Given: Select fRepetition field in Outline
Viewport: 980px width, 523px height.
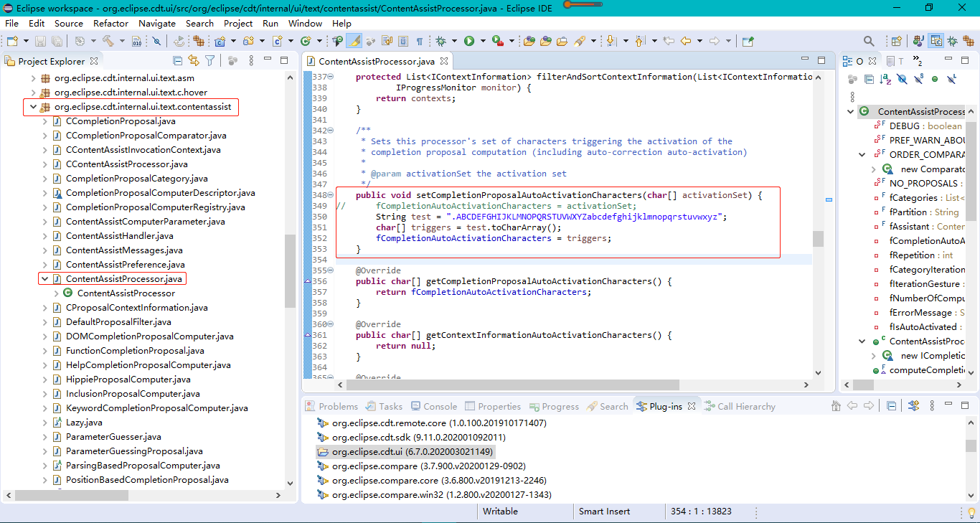Looking at the screenshot, I should [921, 255].
